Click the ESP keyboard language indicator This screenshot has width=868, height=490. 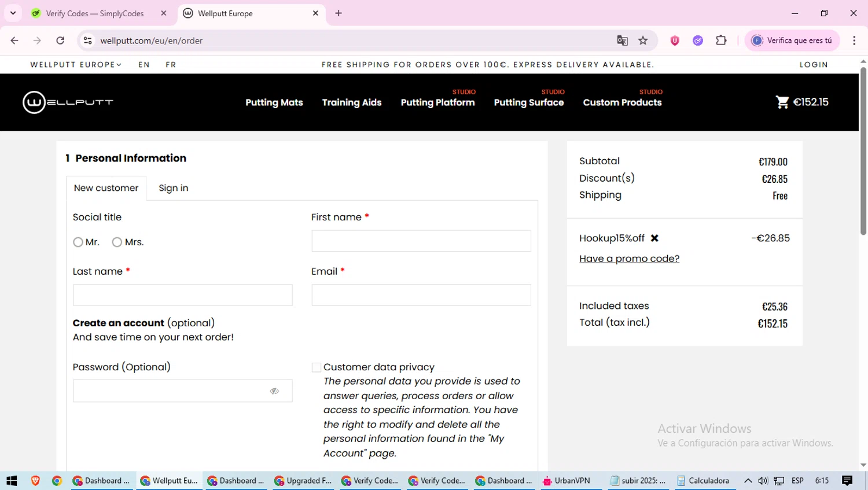click(797, 481)
